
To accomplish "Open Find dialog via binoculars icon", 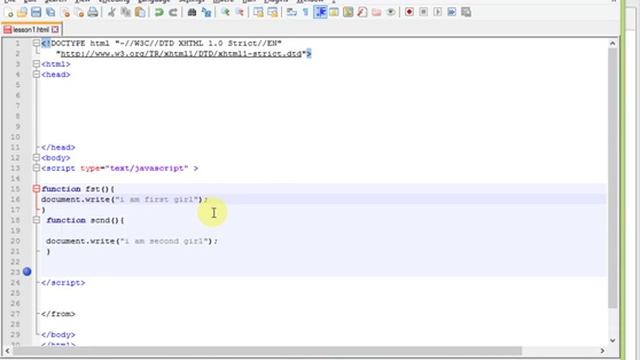I will coord(192,12).
